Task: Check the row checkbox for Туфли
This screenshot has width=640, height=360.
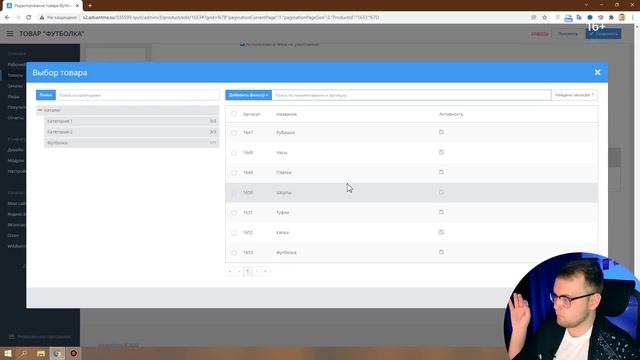Action: tap(234, 213)
